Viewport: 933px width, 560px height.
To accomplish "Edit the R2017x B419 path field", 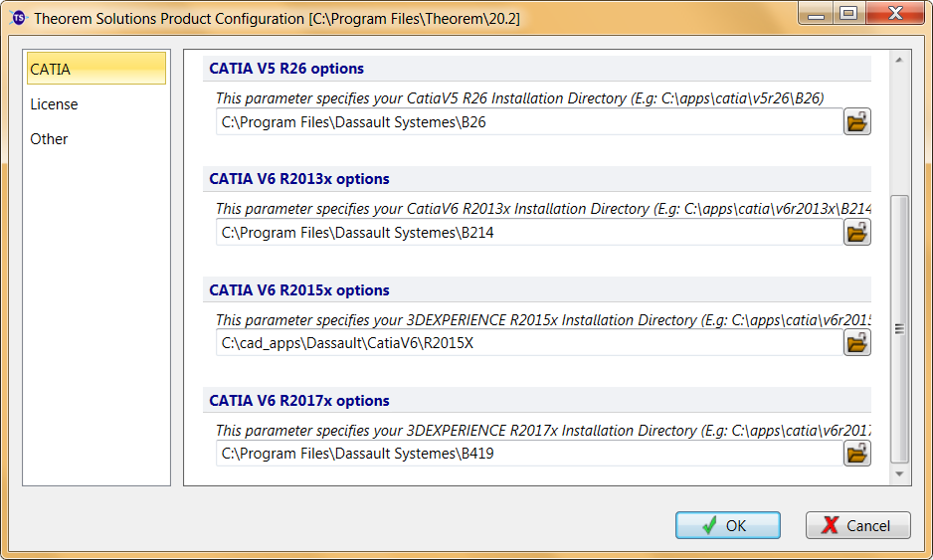I will [529, 454].
